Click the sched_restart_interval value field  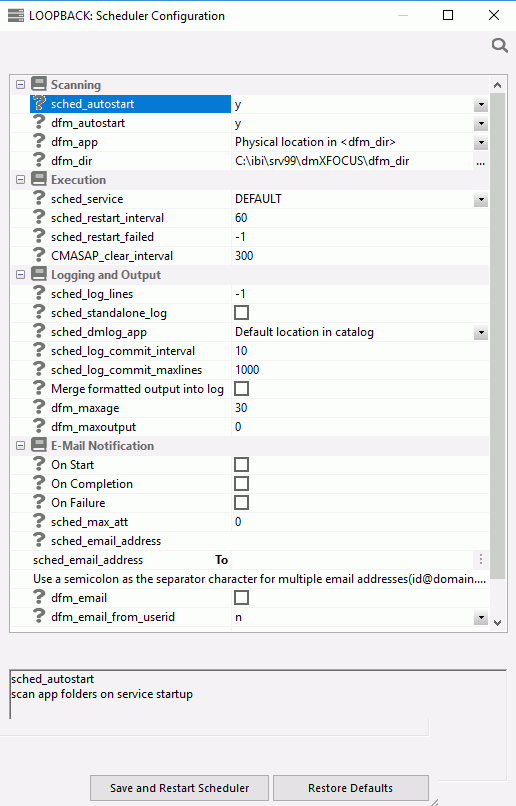360,218
